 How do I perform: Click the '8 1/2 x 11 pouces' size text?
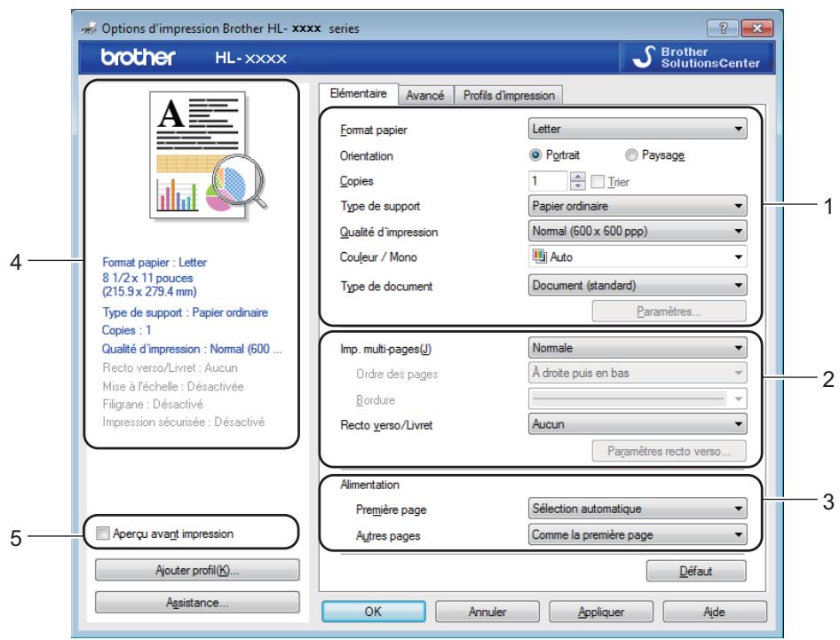tap(147, 278)
